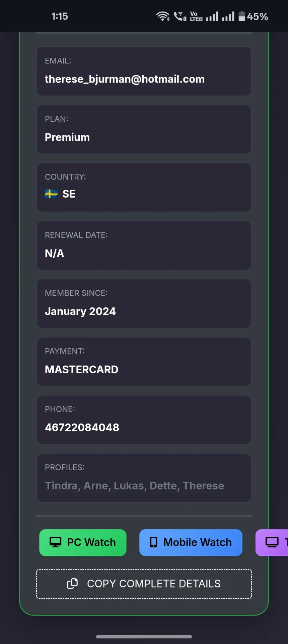Screen dimensions: 288x644
Task: Select the Premium plan field
Action: coord(144,129)
